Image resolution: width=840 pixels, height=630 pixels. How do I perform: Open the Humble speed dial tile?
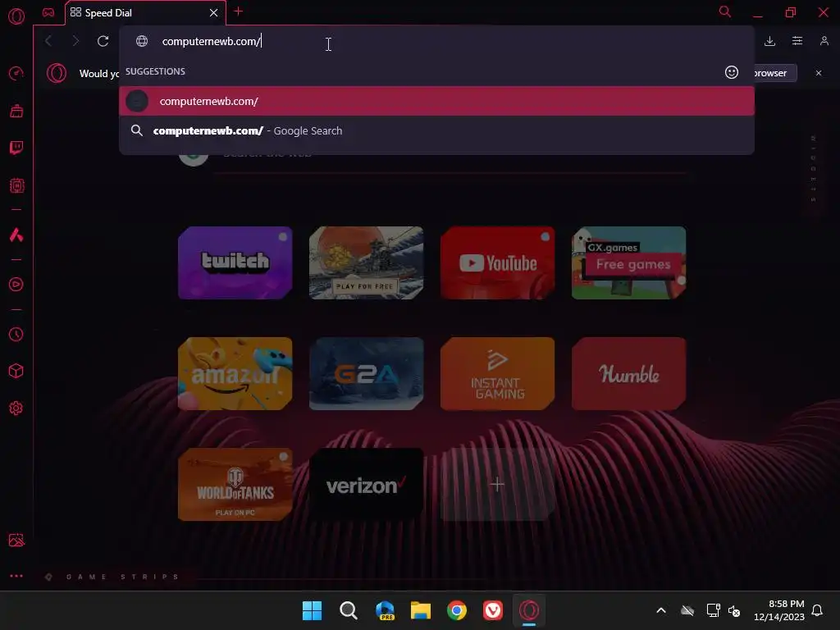tap(629, 373)
